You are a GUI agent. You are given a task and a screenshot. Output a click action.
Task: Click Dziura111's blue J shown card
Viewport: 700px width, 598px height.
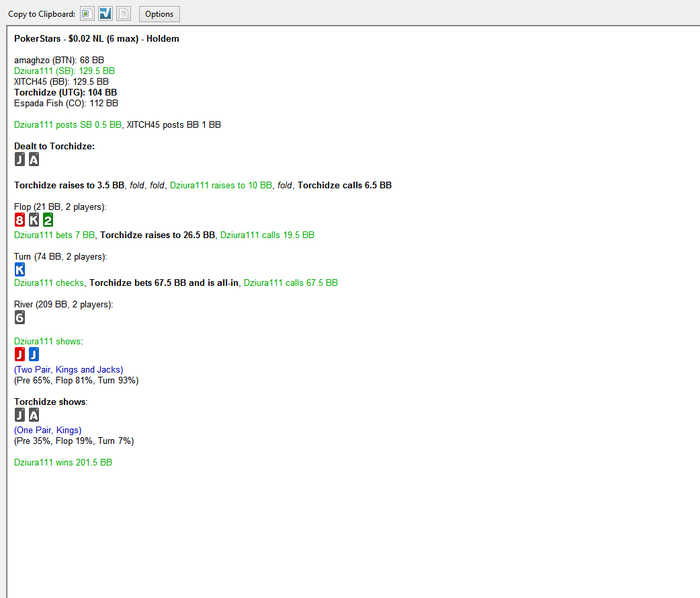[34, 354]
